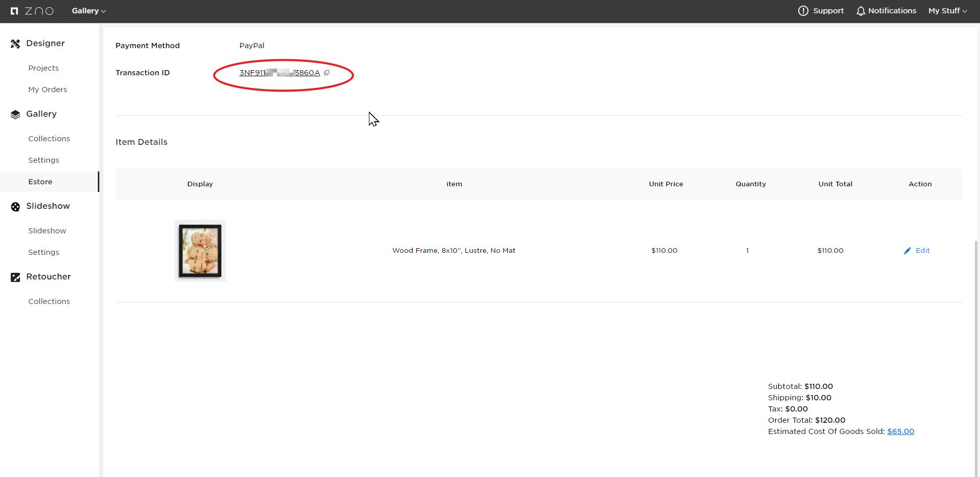Click the Retoucher section icon
This screenshot has height=477, width=980.
coord(15,277)
